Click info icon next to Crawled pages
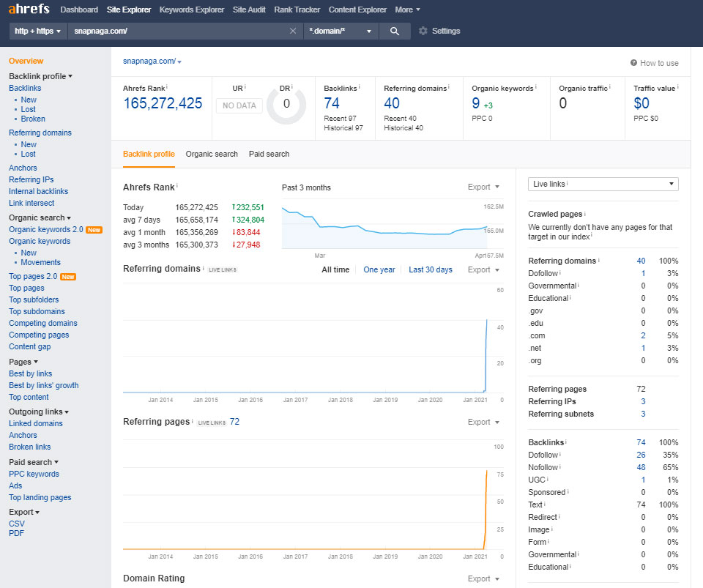The height and width of the screenshot is (588, 703). pyautogui.click(x=584, y=213)
